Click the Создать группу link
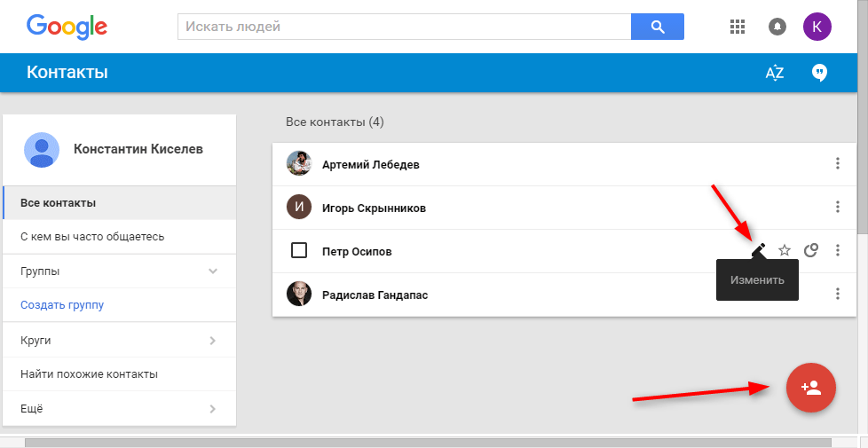The width and height of the screenshot is (868, 448). tap(62, 305)
